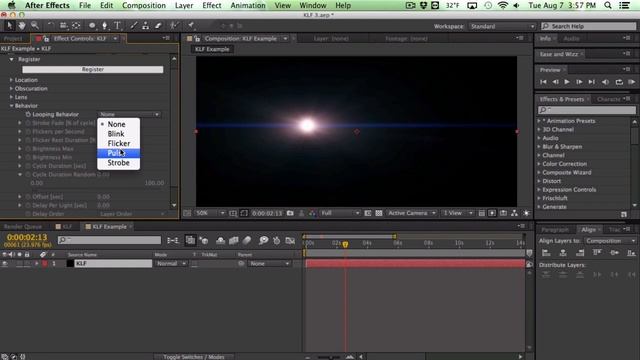This screenshot has height=360, width=640.
Task: Expand Color Correction effects category
Action: (539, 164)
